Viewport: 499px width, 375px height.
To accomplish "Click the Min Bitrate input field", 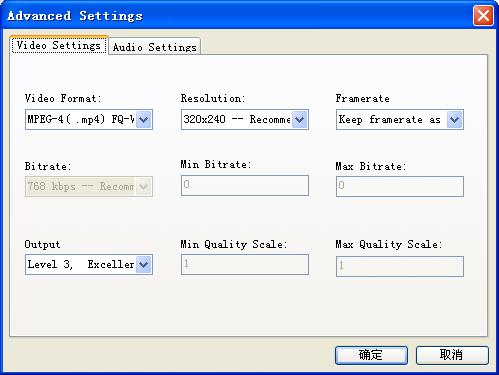I will point(245,185).
